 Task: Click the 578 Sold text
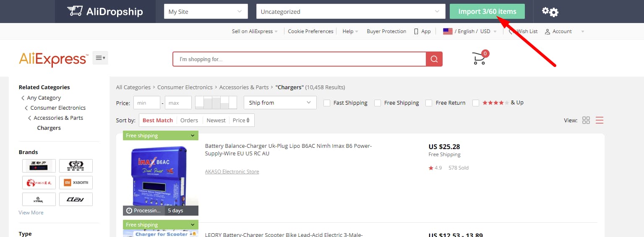(459, 168)
